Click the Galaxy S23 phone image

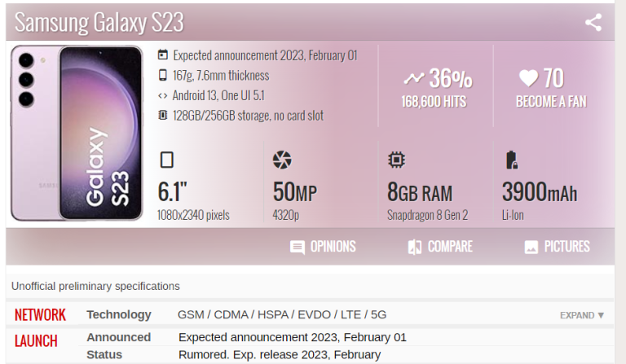pos(78,134)
